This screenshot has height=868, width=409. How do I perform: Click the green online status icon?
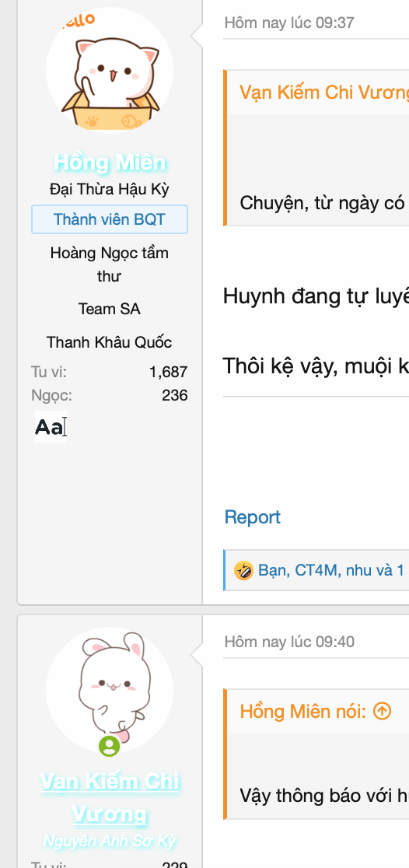click(109, 746)
